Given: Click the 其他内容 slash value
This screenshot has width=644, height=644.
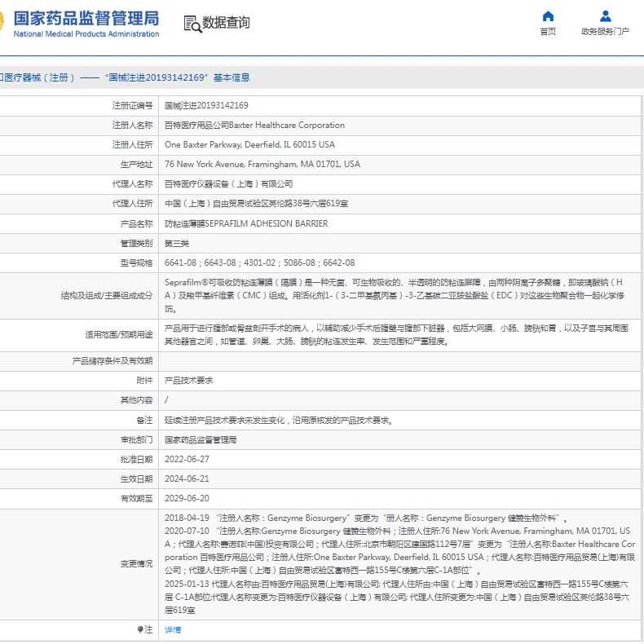Looking at the screenshot, I should [166, 400].
